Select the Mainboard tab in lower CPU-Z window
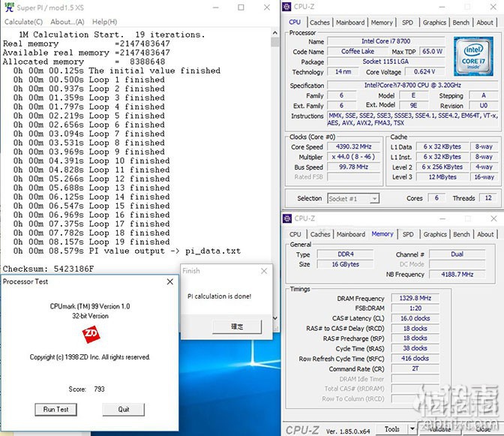This screenshot has width=504, height=436. 351,234
